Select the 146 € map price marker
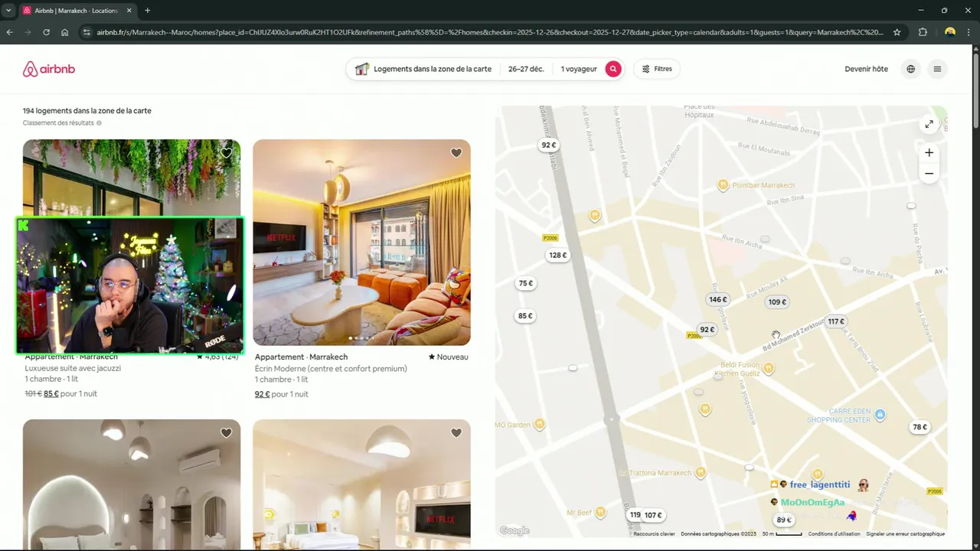The height and width of the screenshot is (551, 980). (718, 300)
